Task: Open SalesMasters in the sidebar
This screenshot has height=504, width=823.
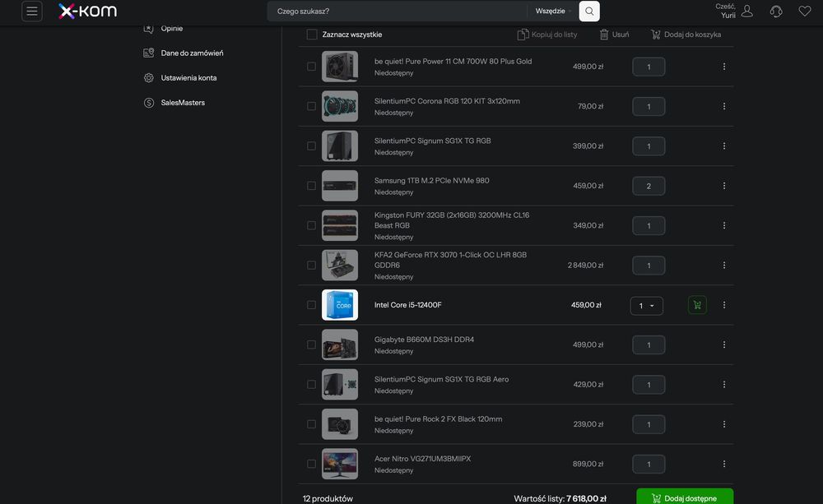Action: coord(183,103)
